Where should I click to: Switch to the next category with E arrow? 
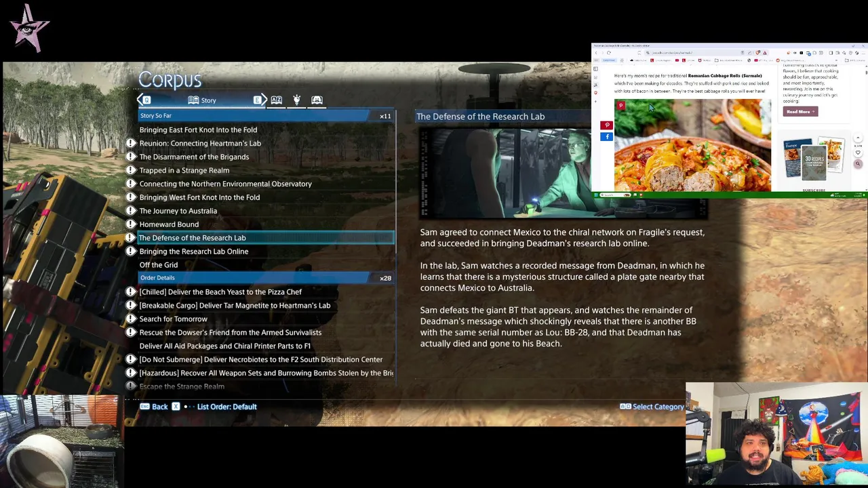(x=260, y=100)
